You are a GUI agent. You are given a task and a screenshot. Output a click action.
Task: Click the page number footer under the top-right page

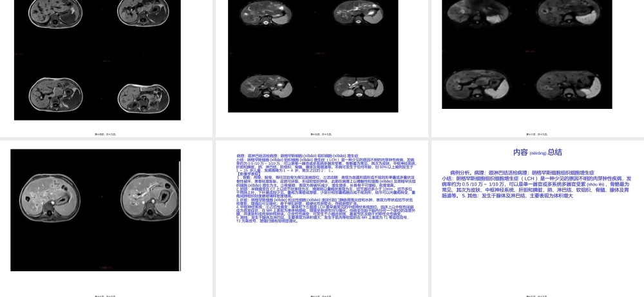click(x=536, y=135)
